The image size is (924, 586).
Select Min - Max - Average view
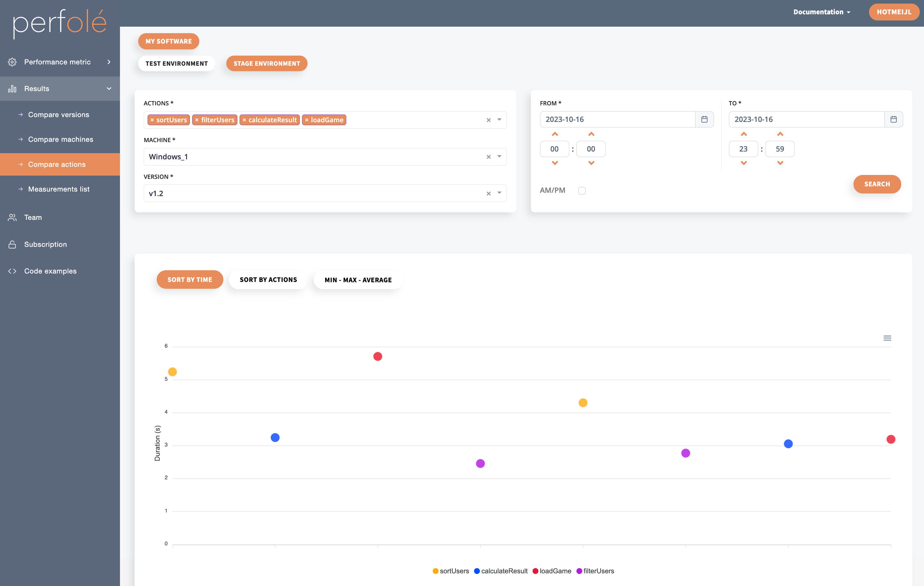coord(358,280)
